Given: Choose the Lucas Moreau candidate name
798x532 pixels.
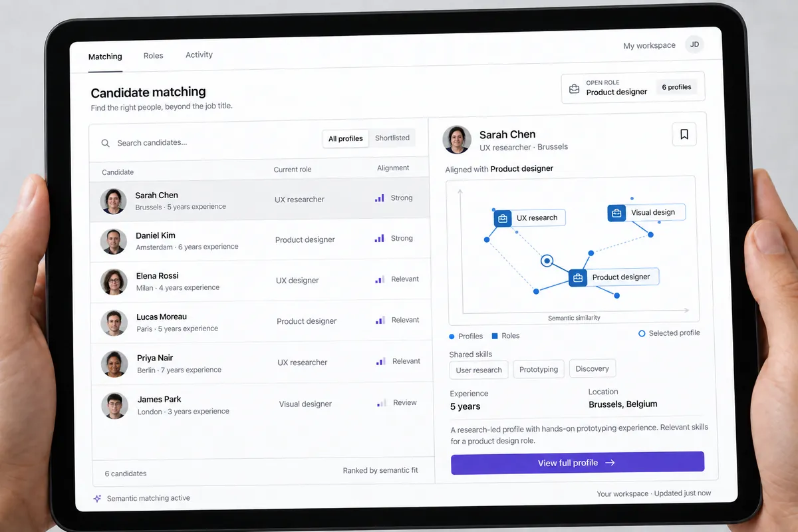Looking at the screenshot, I should 162,317.
